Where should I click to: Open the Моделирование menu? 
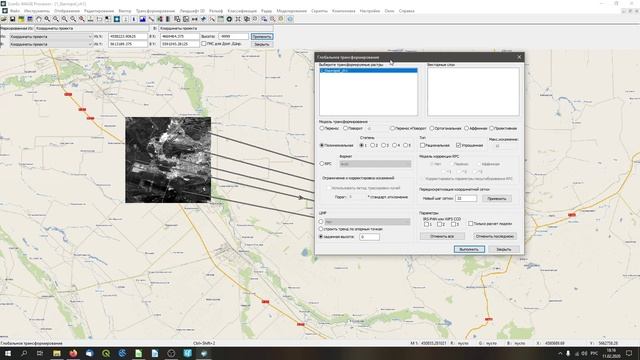click(291, 11)
